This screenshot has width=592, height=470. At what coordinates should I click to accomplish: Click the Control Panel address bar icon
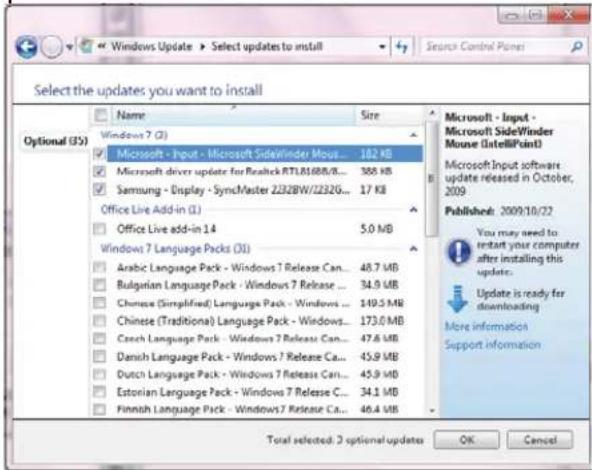click(x=86, y=46)
